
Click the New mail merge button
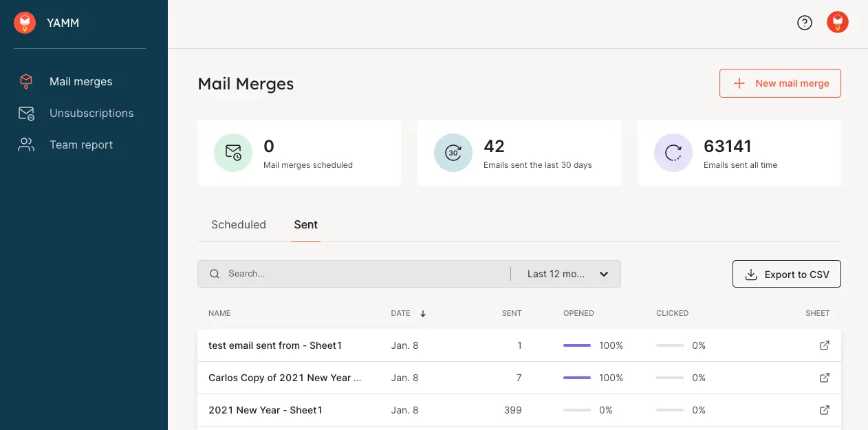point(780,83)
